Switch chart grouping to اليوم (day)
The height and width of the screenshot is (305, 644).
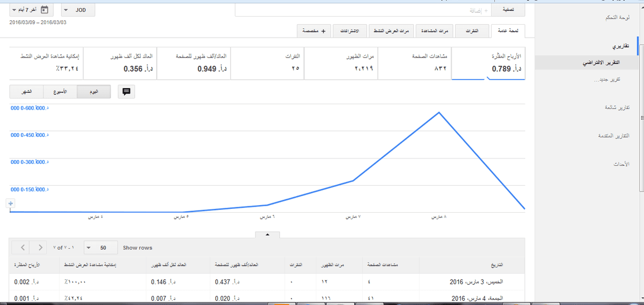[x=93, y=92]
